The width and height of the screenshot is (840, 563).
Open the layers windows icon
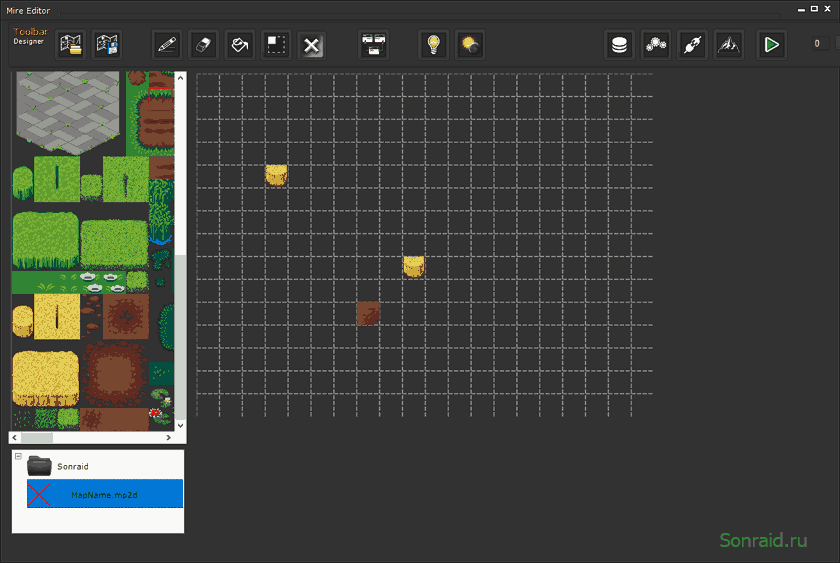tap(373, 44)
